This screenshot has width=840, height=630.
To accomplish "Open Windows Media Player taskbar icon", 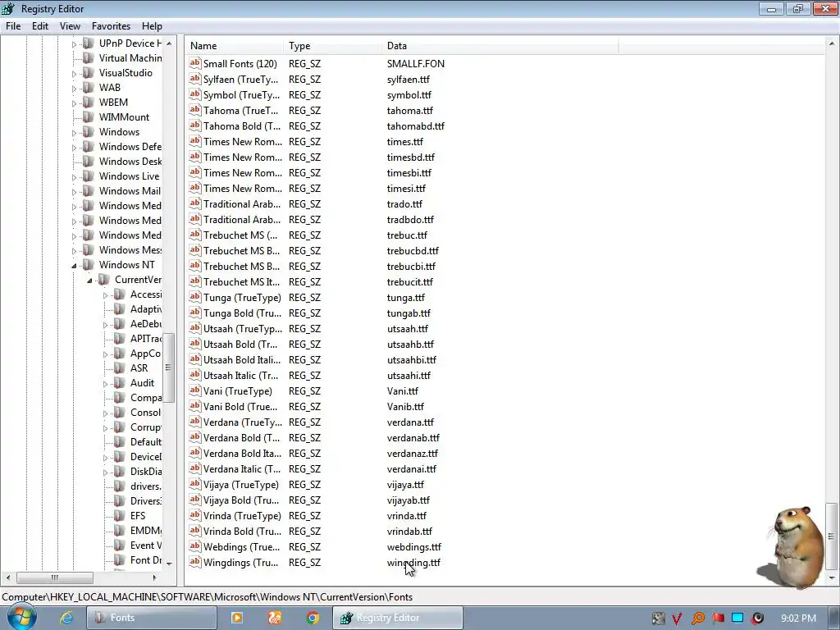I will click(x=237, y=618).
